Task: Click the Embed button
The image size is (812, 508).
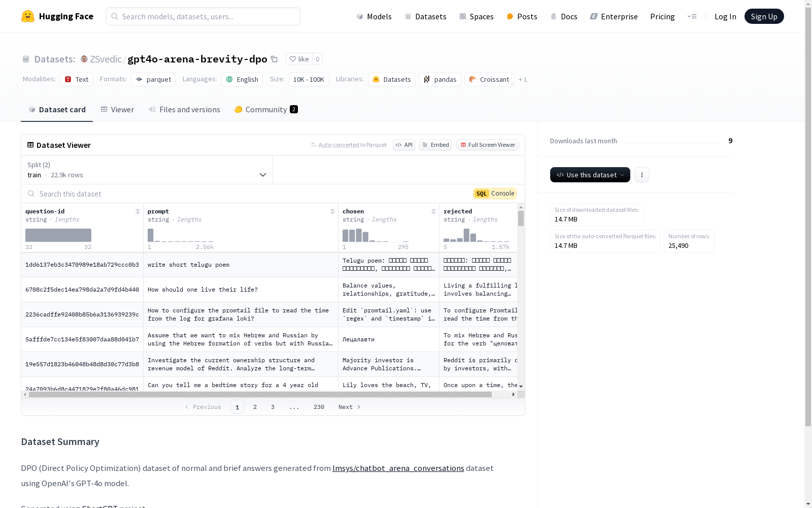Action: click(x=435, y=145)
